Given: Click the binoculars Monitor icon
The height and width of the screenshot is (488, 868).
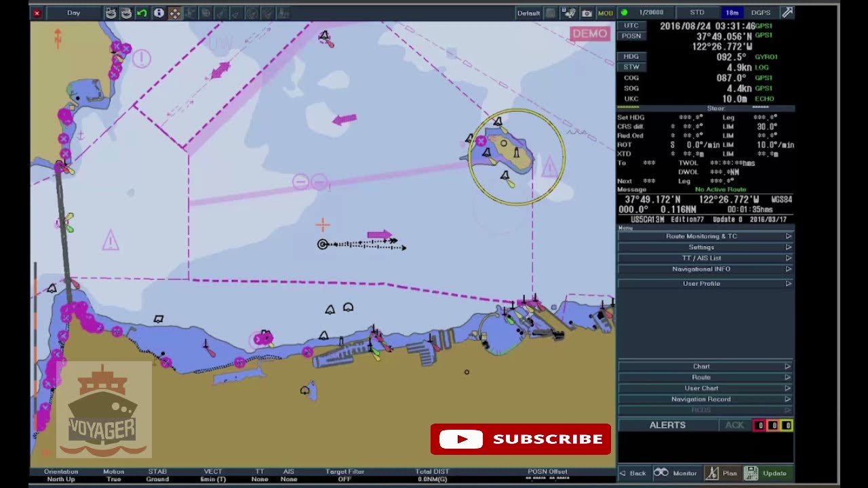Looking at the screenshot, I should 661,472.
